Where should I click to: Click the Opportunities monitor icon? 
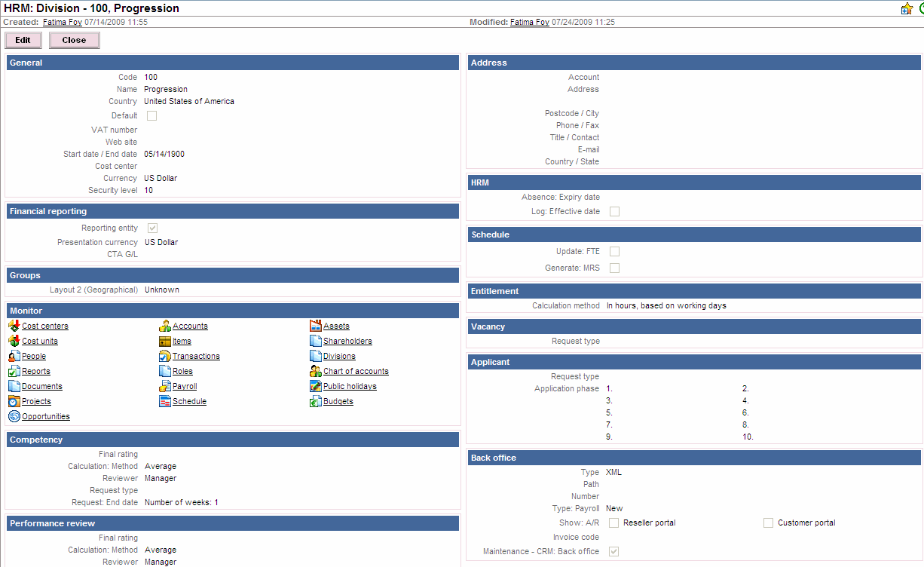(x=14, y=416)
